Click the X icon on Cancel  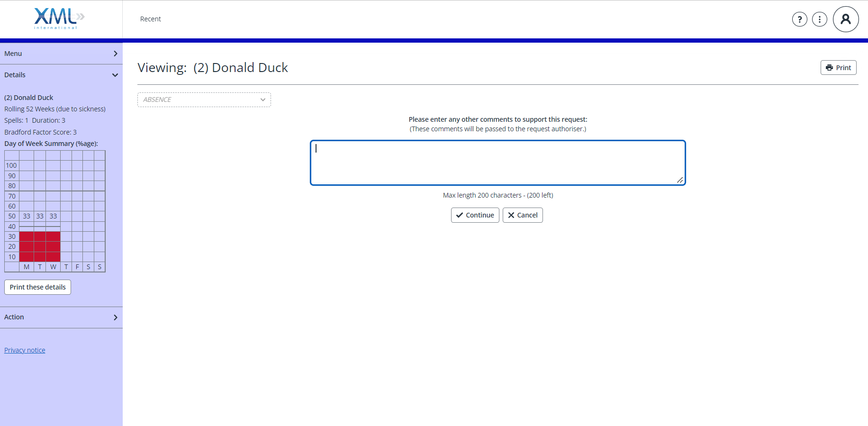click(x=511, y=215)
